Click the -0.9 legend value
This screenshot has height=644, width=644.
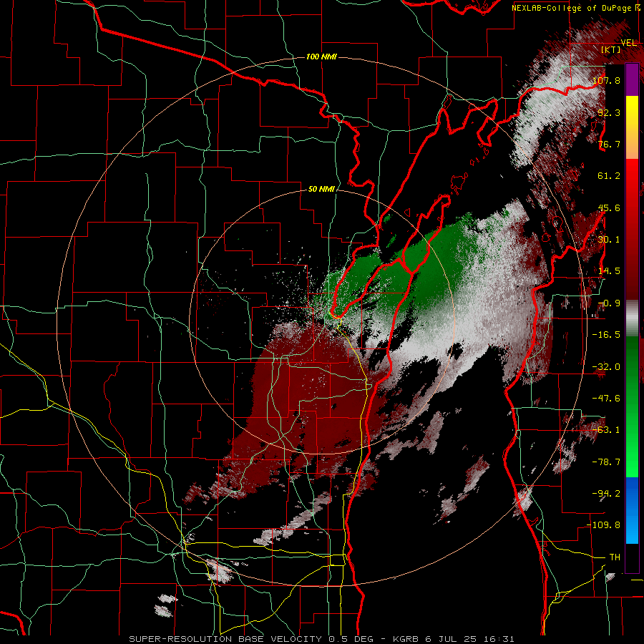click(x=609, y=303)
